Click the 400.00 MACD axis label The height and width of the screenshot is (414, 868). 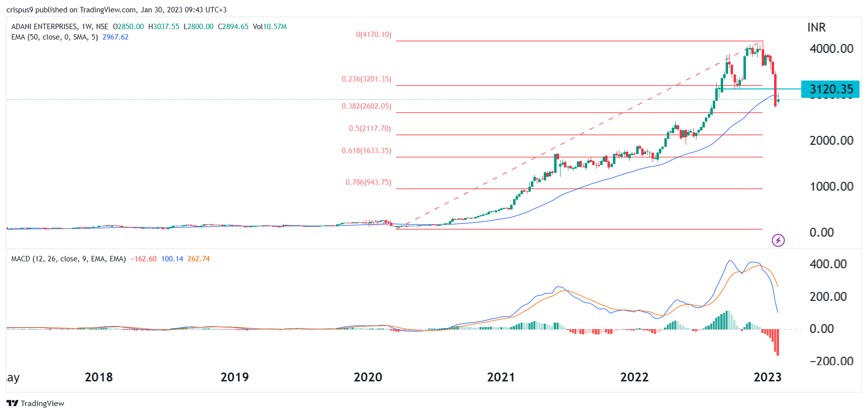point(828,264)
